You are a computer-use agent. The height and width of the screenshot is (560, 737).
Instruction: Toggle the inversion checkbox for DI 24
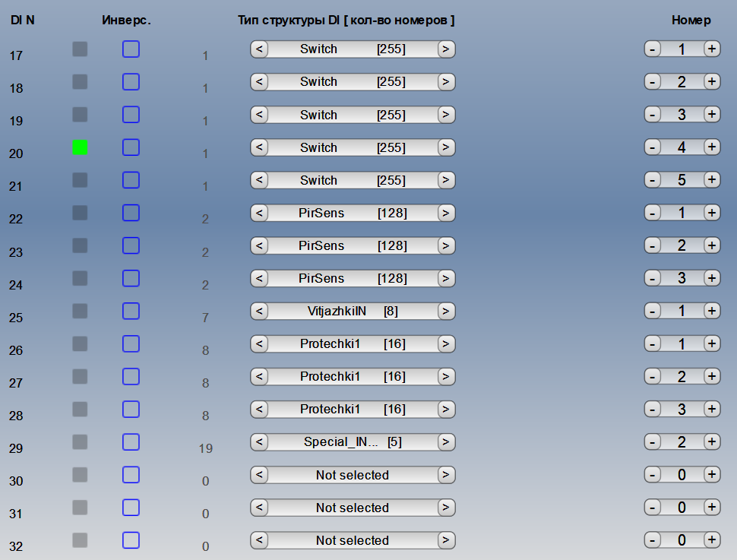131,278
